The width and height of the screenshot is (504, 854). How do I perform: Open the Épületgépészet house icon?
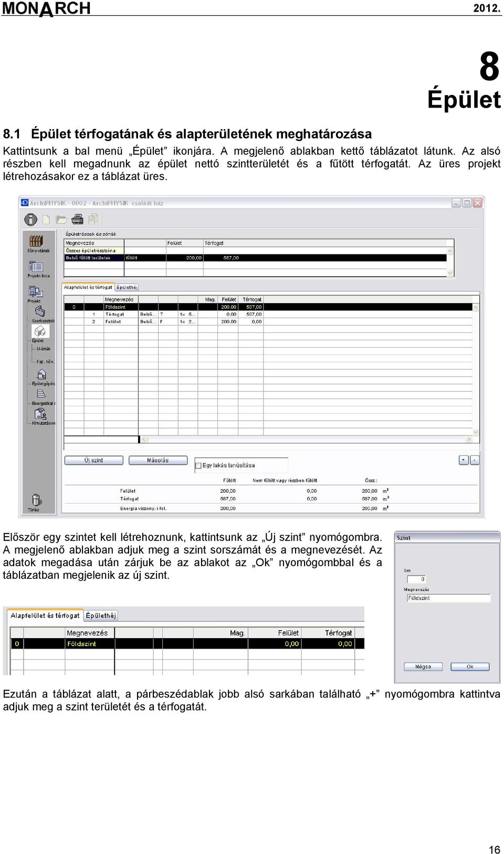pos(41,374)
